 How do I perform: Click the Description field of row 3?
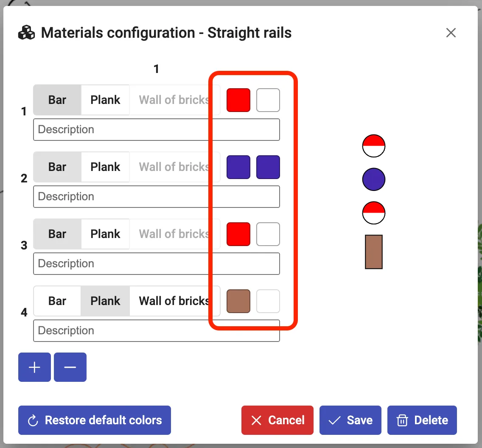point(156,264)
